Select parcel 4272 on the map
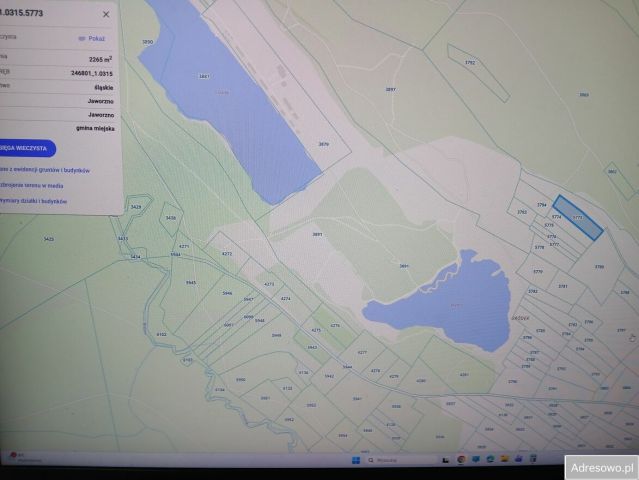This screenshot has width=639, height=480. [227, 254]
